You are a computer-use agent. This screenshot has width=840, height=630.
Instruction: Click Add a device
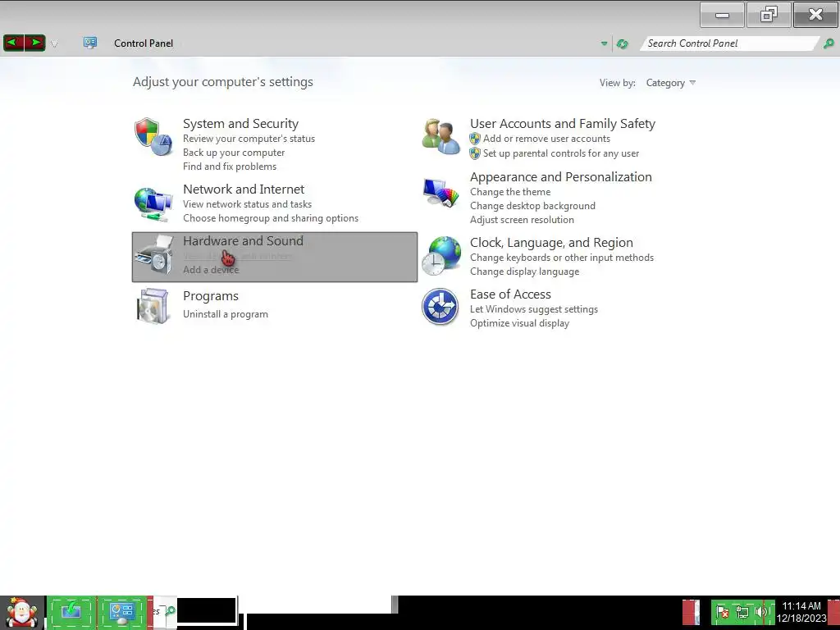[211, 270]
